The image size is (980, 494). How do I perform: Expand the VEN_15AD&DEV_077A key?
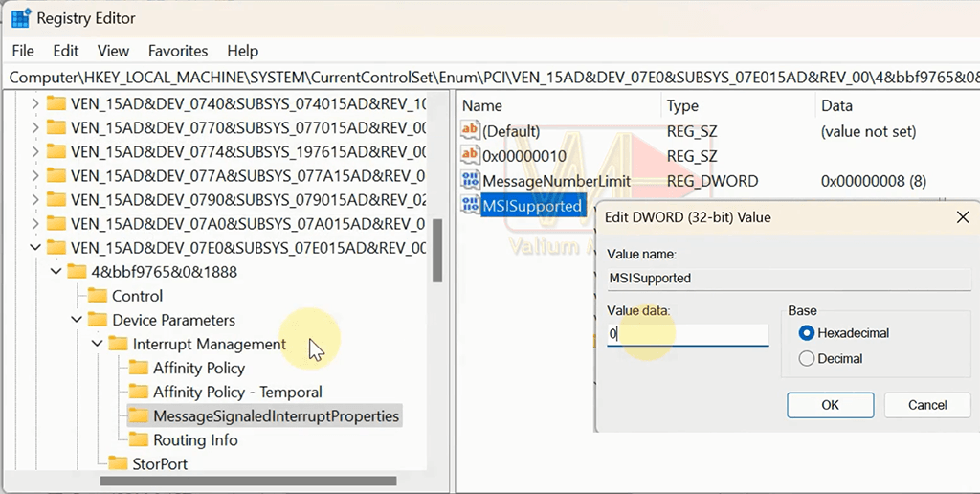coord(35,176)
